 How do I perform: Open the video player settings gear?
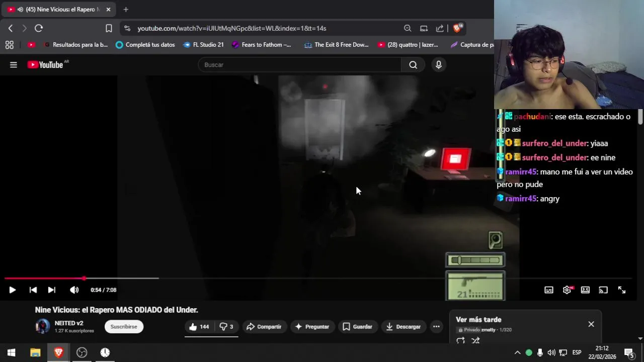[x=567, y=290]
